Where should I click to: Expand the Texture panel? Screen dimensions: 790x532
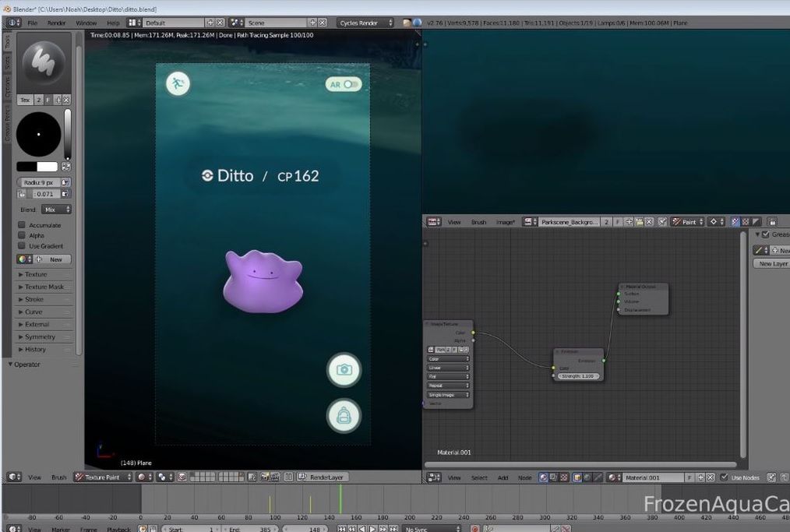(44, 274)
